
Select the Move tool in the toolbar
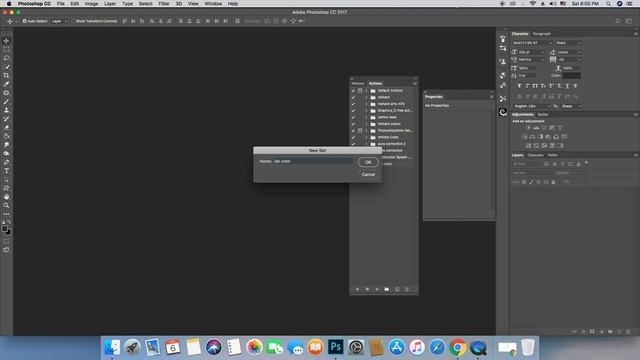pos(6,40)
